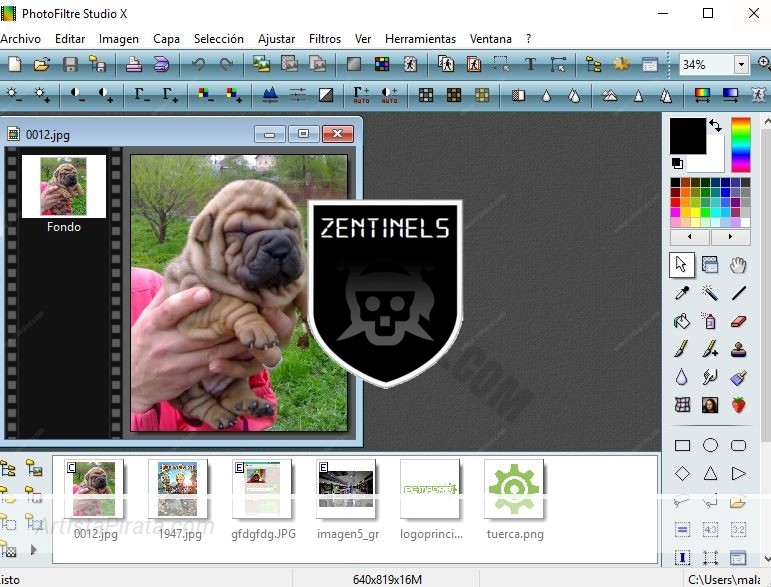Viewport: 771px width, 587px height.
Task: Activate the selection pointer tool
Action: click(682, 265)
